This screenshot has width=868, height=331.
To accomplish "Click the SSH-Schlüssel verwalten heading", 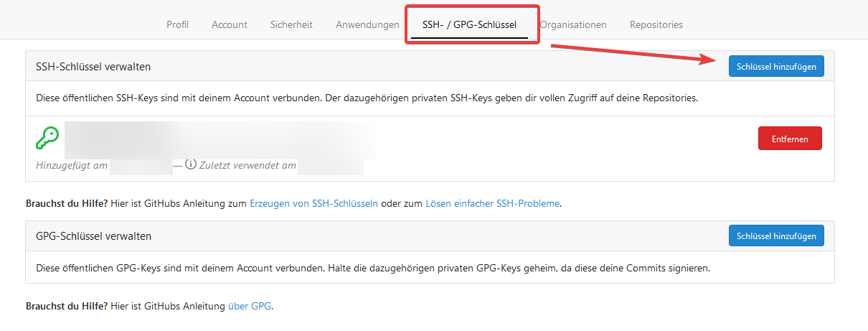I will (x=93, y=67).
